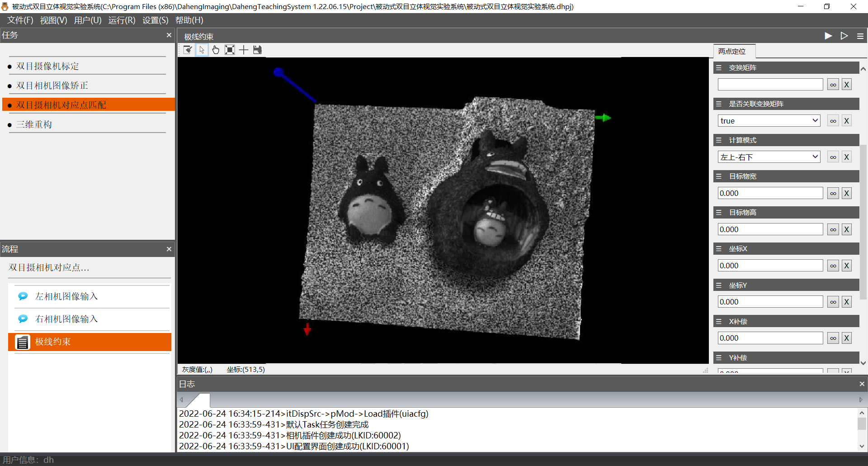This screenshot has width=868, height=466.
Task: Open the 帮助(H) menu
Action: click(x=189, y=20)
